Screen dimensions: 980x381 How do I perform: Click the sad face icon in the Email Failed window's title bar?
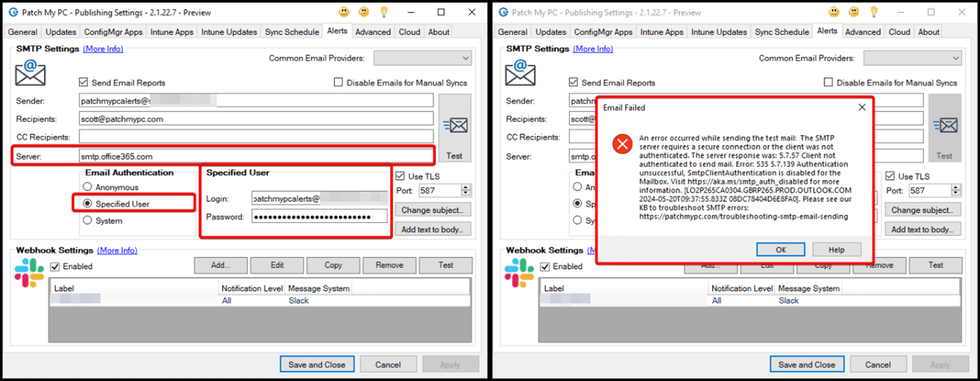pos(854,12)
